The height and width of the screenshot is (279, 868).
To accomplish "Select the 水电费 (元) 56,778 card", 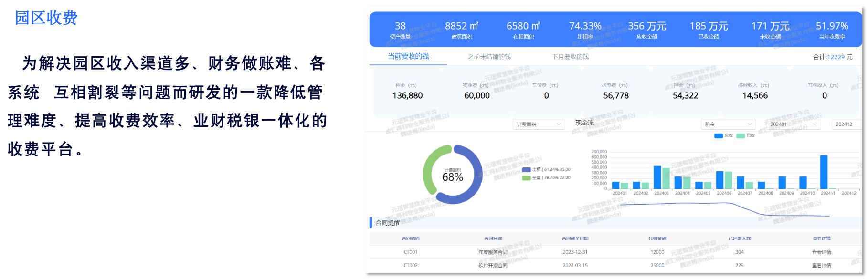I will 615,92.
